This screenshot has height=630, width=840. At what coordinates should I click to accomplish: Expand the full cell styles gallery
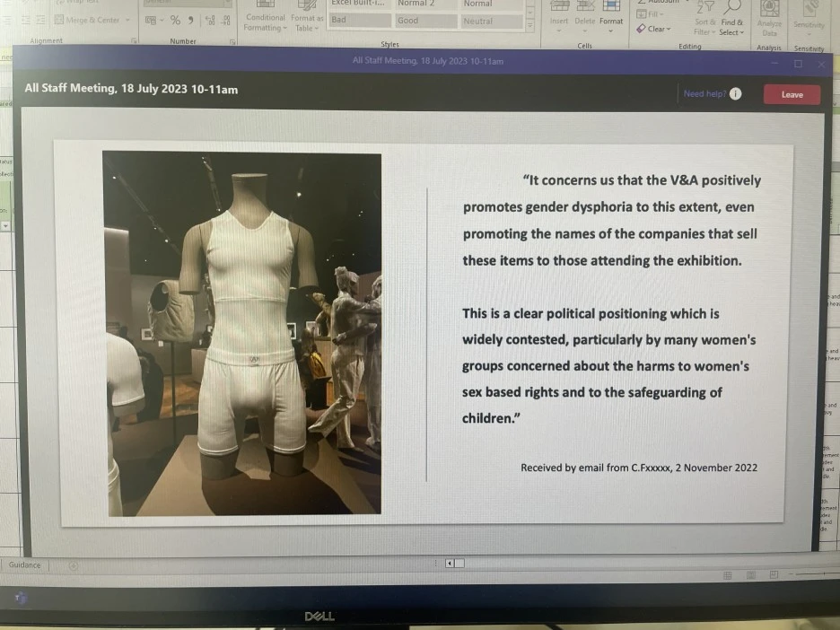[529, 26]
